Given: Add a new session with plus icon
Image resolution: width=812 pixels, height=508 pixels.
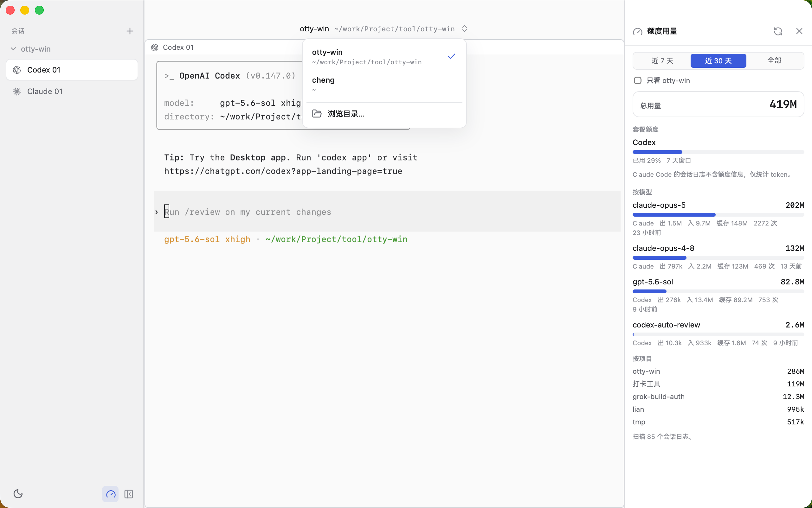Looking at the screenshot, I should [x=130, y=31].
